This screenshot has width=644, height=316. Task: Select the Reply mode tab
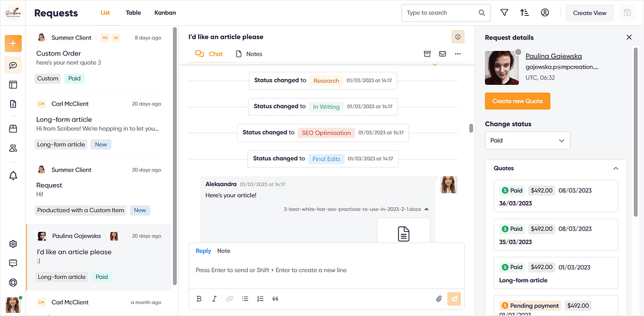click(203, 251)
